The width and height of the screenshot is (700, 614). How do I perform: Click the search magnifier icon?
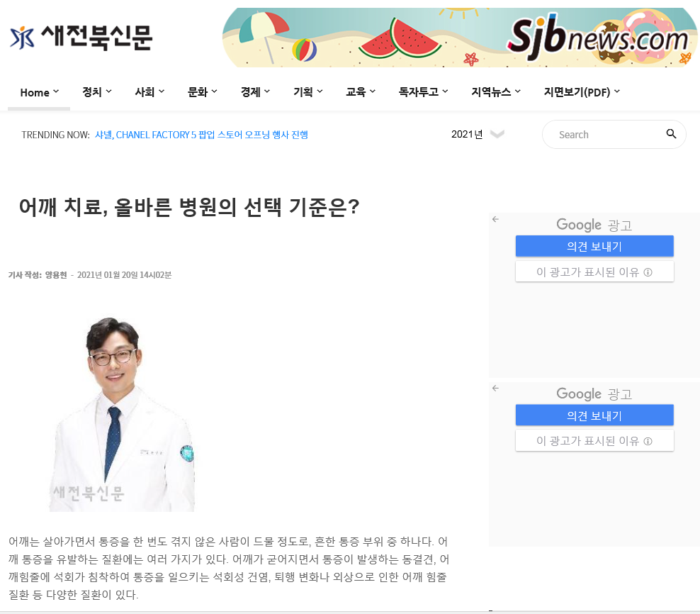(x=671, y=133)
